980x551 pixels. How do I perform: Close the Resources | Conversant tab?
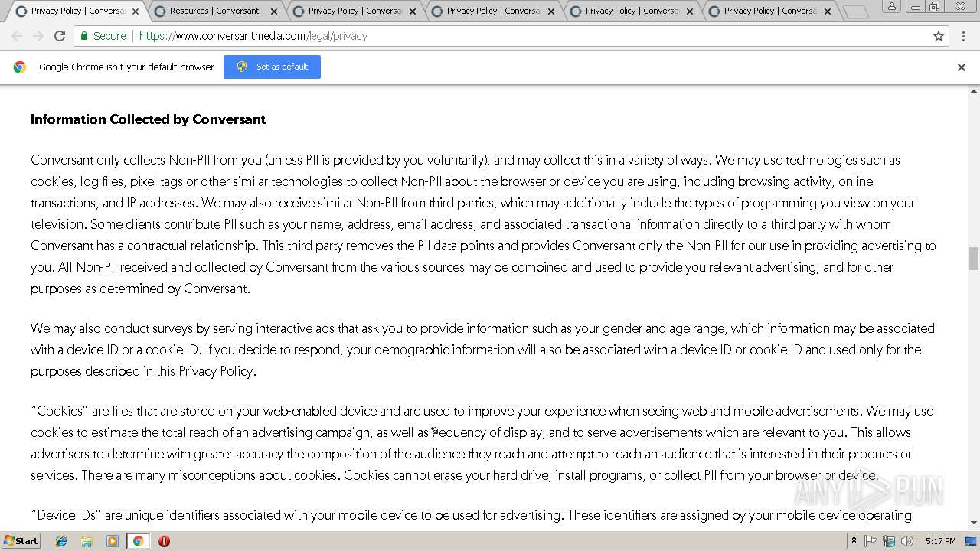274,11
